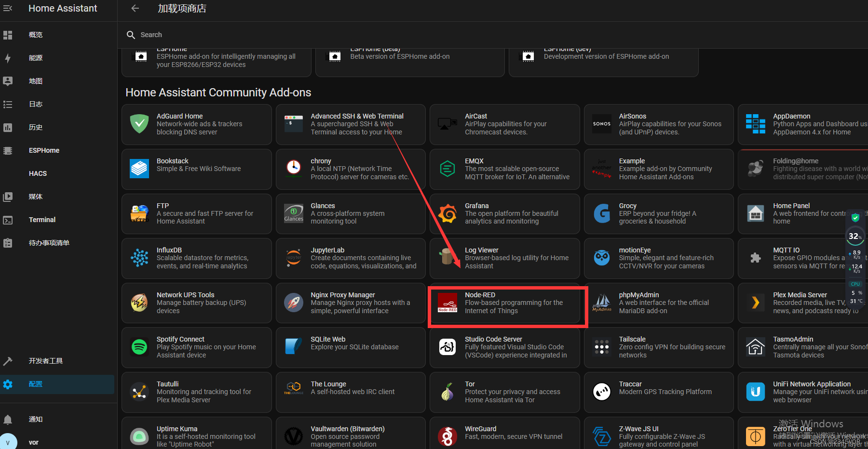The height and width of the screenshot is (449, 868).
Task: Click the chrony clock icon
Action: pyautogui.click(x=294, y=169)
